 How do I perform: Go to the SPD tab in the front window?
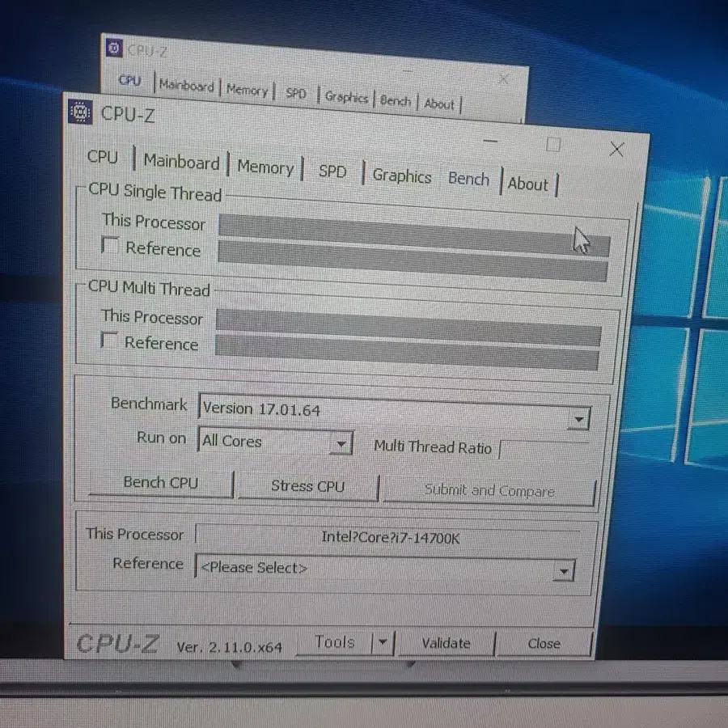pos(332,171)
